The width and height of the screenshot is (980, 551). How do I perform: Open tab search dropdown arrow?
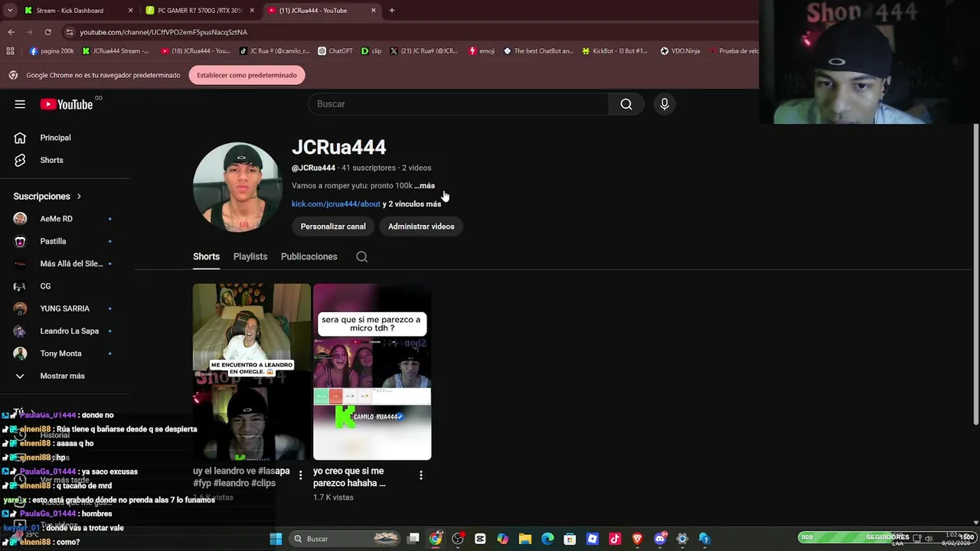9,11
